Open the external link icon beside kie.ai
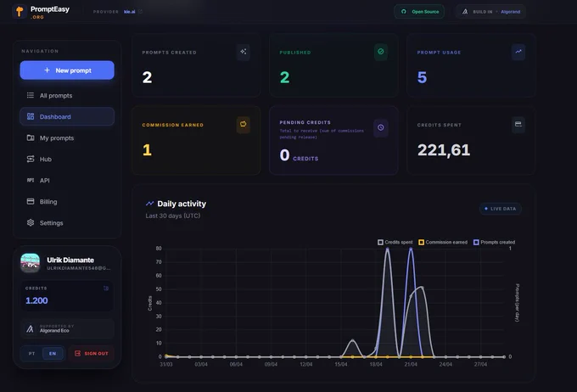The width and height of the screenshot is (577, 392). pyautogui.click(x=141, y=12)
